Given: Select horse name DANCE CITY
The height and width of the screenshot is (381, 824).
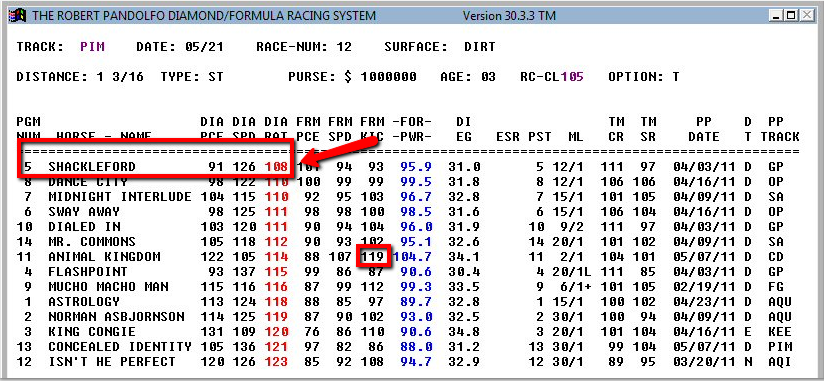Looking at the screenshot, I should point(88,182).
